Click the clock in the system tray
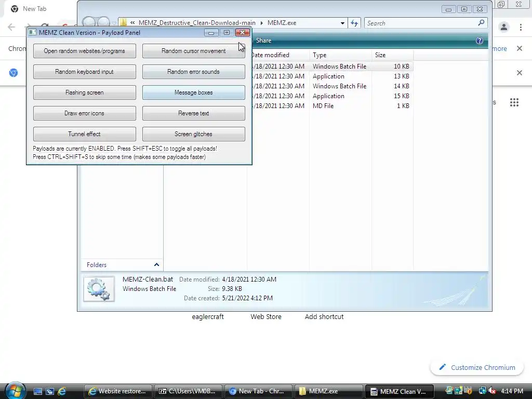 pos(512,391)
